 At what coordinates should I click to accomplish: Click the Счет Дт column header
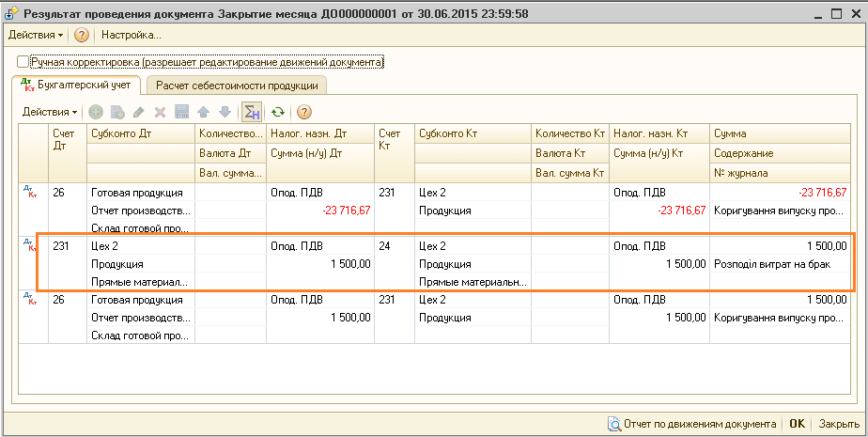[68, 153]
